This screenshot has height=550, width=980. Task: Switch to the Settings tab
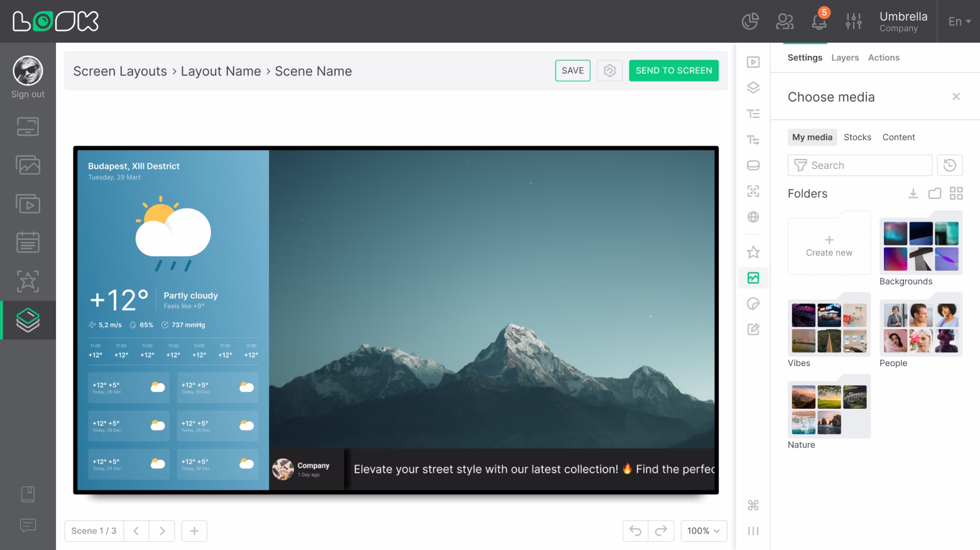tap(805, 57)
